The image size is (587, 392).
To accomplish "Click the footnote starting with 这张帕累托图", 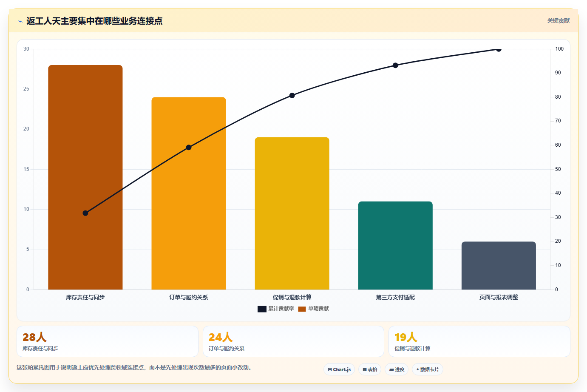I will [135, 368].
